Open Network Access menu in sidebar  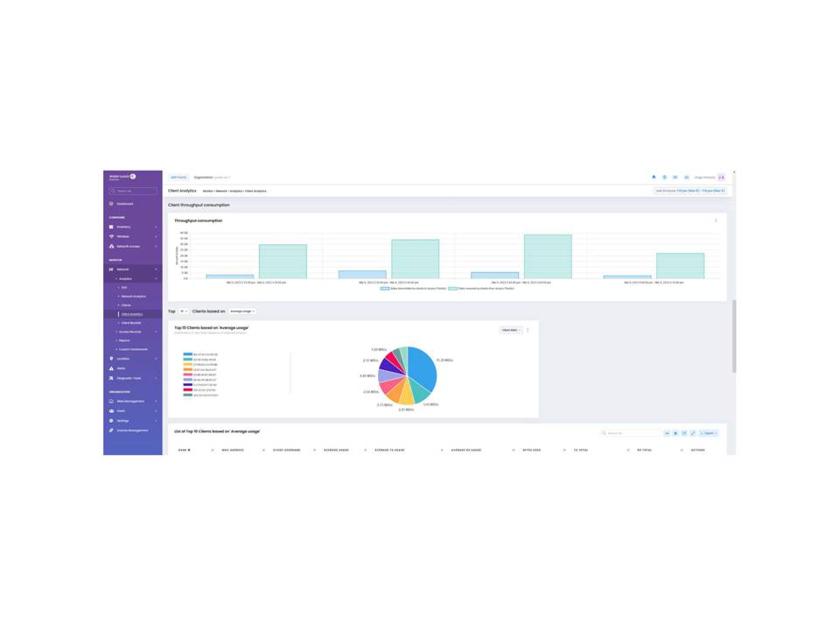(128, 246)
